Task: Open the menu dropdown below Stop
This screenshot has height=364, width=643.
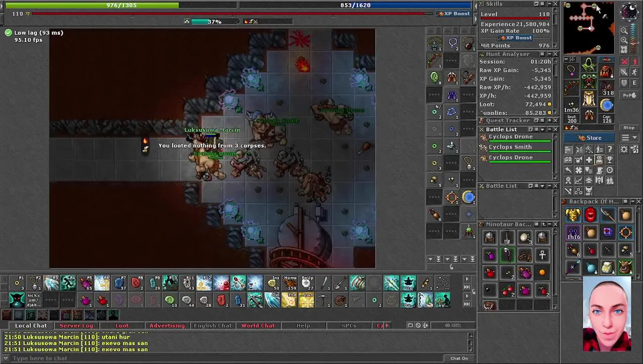Action: tap(629, 138)
